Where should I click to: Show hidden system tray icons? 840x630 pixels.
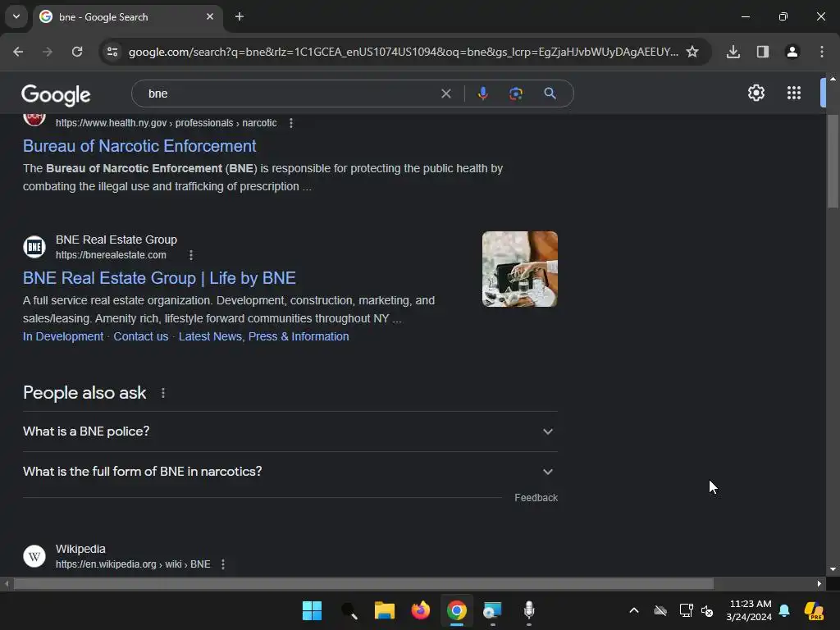coord(634,610)
